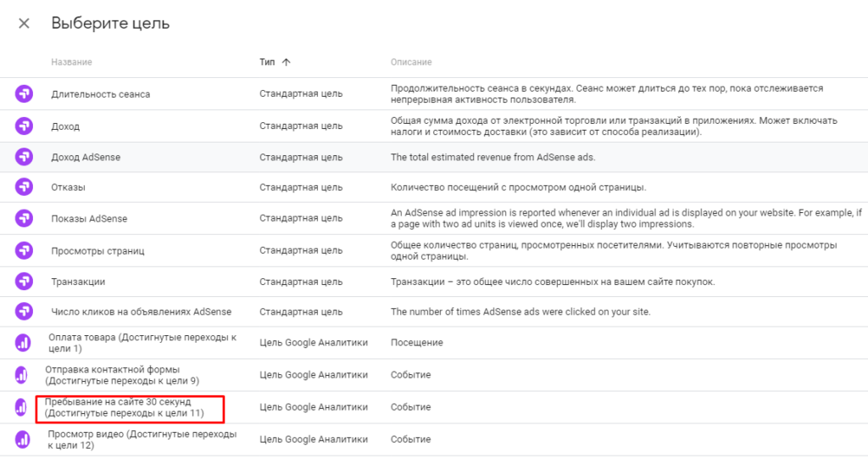Click the Analytics icon for 'Просмотр видео'

click(x=22, y=439)
